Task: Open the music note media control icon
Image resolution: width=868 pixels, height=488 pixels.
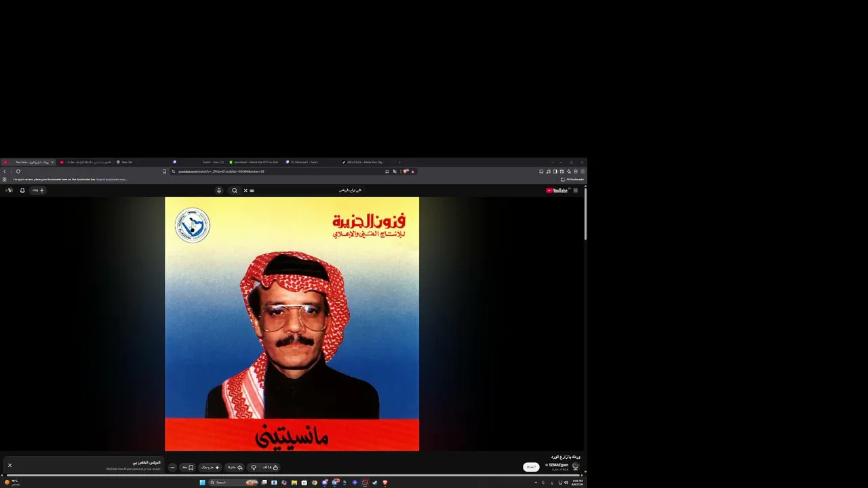Action: [548, 171]
